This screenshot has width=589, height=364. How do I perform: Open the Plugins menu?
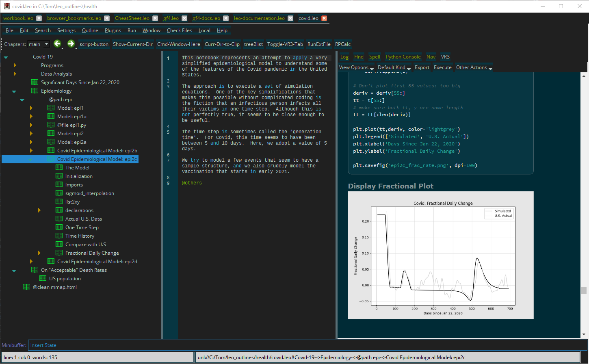pyautogui.click(x=113, y=30)
